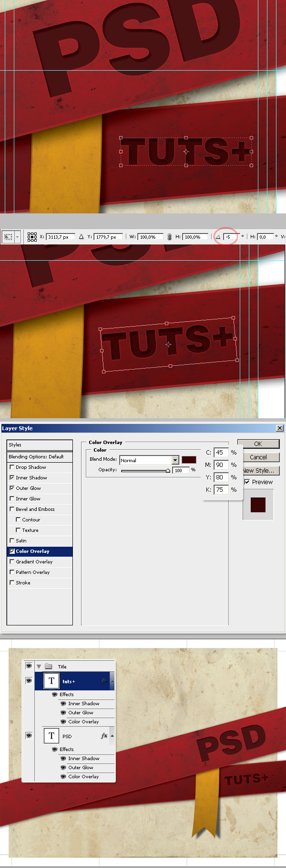Collapse the Title group triangle
This screenshot has width=286, height=868.
[x=39, y=666]
